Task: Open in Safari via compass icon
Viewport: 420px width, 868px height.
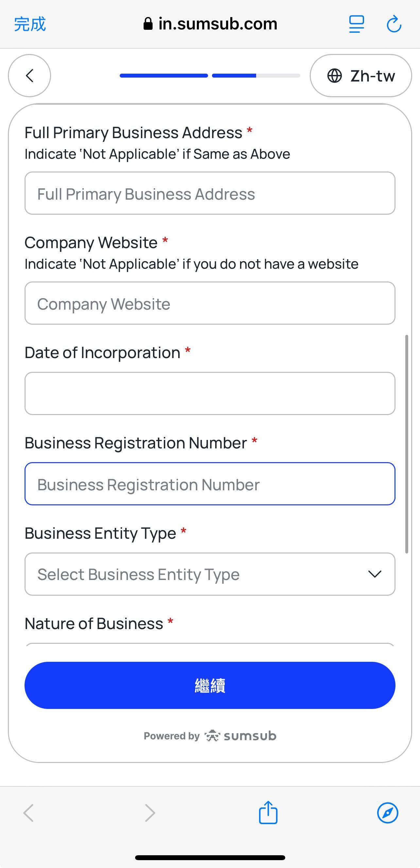Action: coord(388,813)
